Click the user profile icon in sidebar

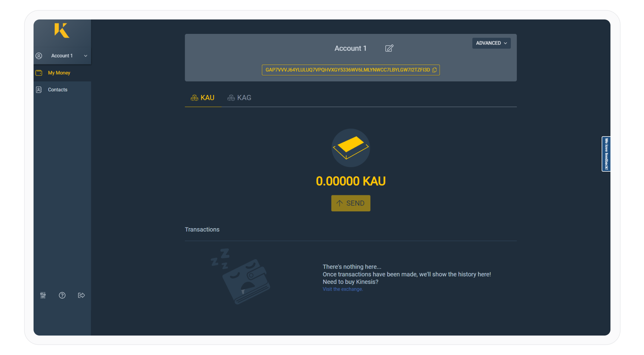point(39,56)
